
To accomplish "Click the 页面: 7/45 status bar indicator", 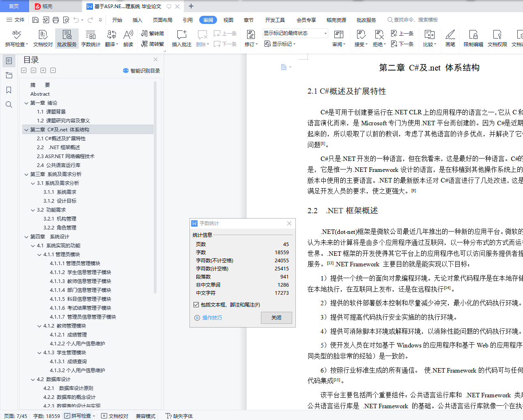I will [15, 416].
